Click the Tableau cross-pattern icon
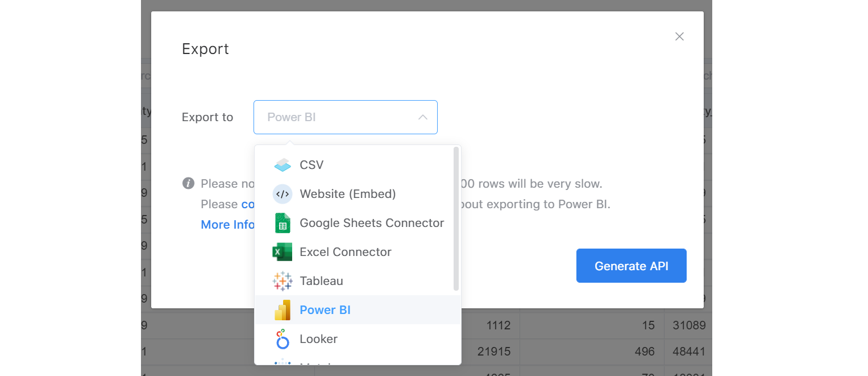 [x=283, y=281]
